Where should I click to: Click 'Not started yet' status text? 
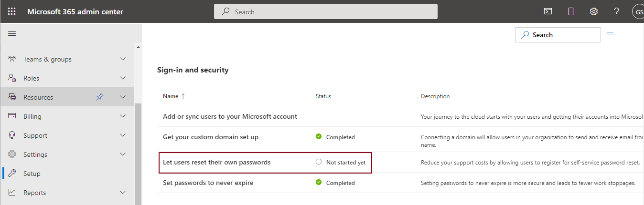[346, 163]
